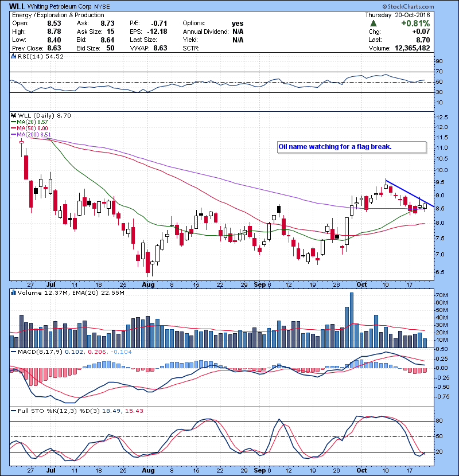Click the Aug label under the price chart
This screenshot has width=459, height=476.
[x=148, y=285]
